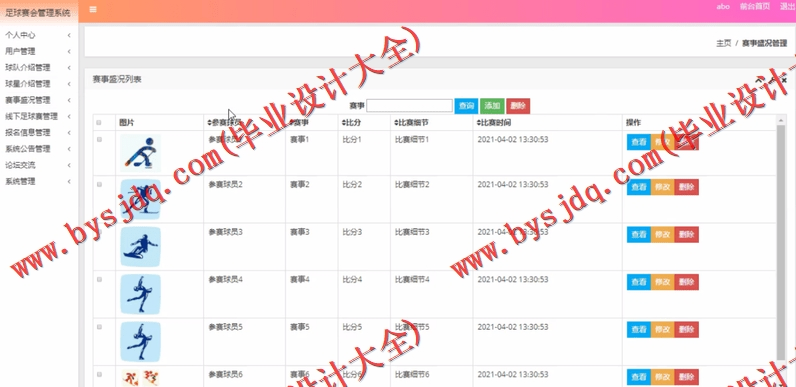Check the checkbox for 赛事4 row
This screenshot has height=387, width=796.
coord(99,279)
